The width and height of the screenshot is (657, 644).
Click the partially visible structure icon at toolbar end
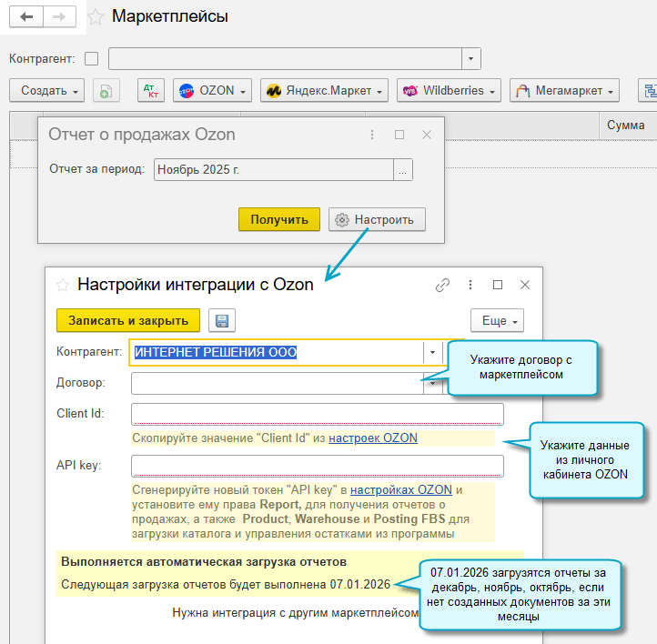click(x=648, y=90)
